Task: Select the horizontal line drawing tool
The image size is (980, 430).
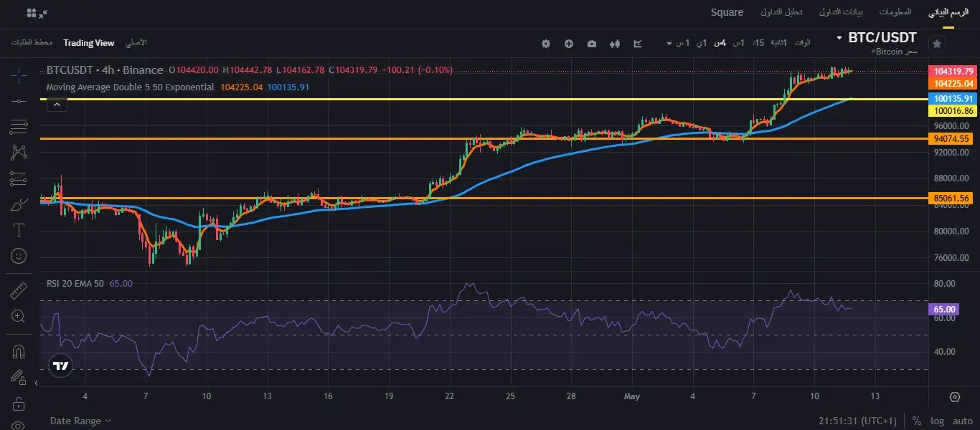Action: click(x=19, y=100)
